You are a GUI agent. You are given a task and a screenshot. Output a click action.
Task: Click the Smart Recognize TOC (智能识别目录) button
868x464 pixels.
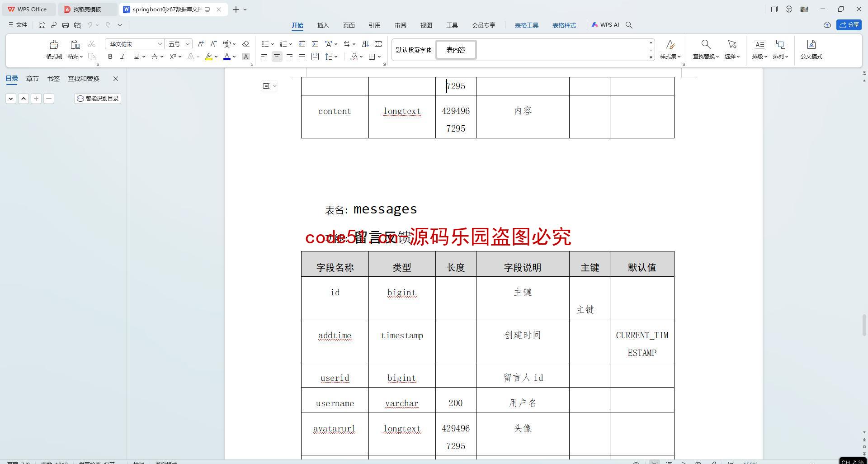point(98,98)
